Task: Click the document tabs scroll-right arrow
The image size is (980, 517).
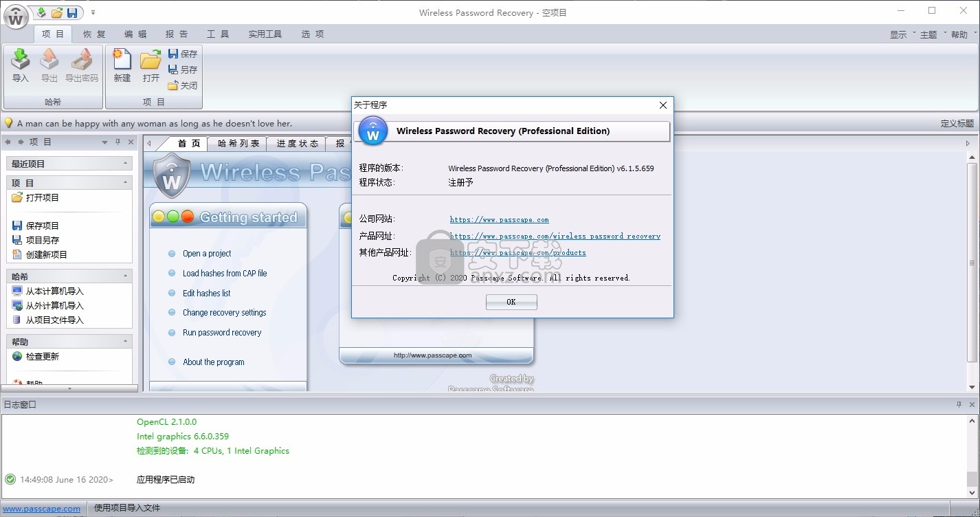Action: [x=968, y=143]
